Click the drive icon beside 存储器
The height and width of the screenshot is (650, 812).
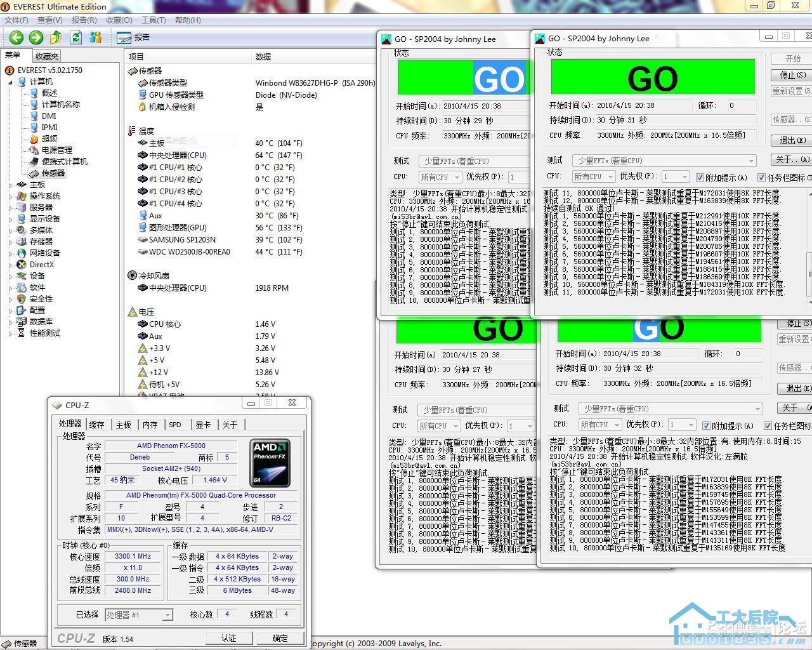pos(22,241)
